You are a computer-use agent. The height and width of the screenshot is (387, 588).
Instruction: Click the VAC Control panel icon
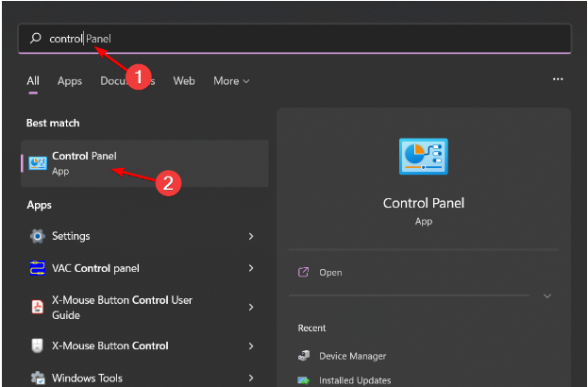click(x=38, y=268)
